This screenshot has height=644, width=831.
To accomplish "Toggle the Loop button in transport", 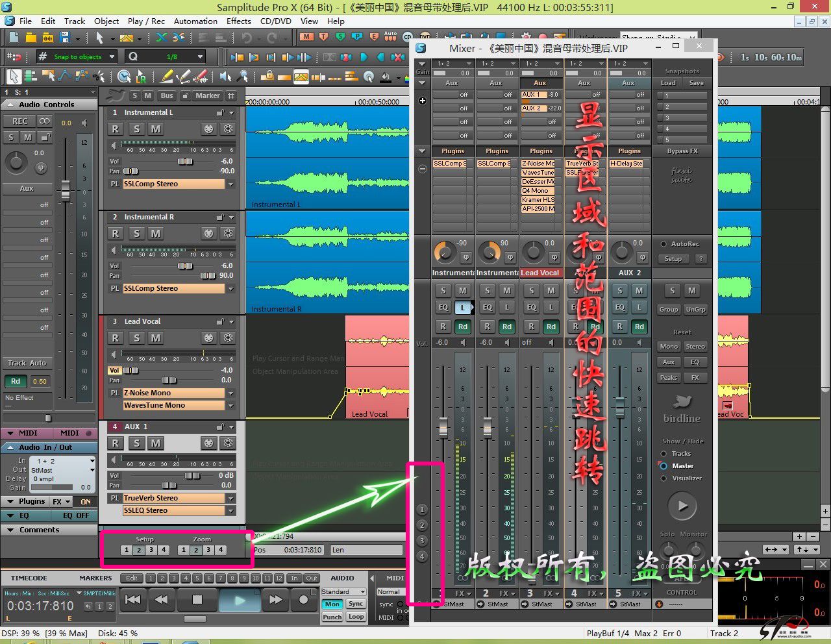I will (356, 617).
